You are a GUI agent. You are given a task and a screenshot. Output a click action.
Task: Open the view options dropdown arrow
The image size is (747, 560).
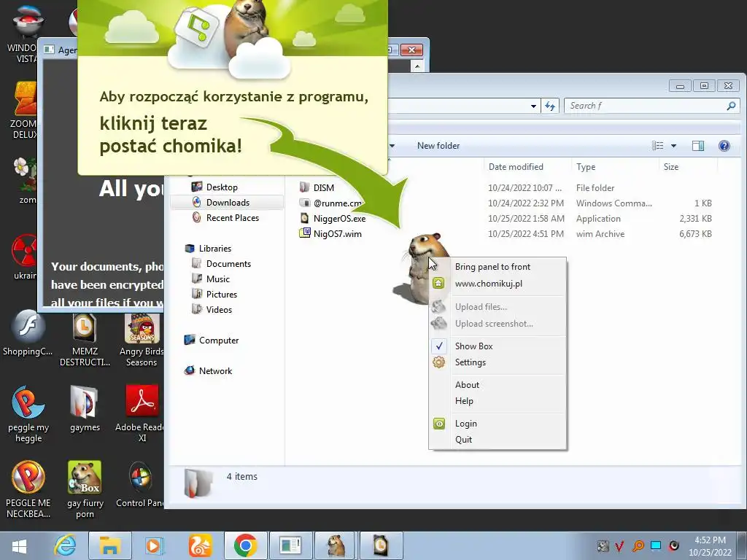pos(673,146)
